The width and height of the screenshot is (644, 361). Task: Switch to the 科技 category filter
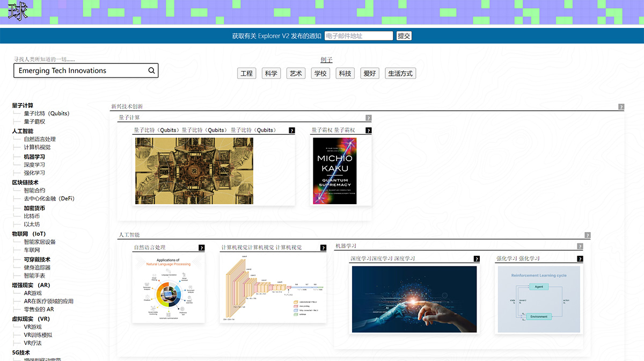coord(345,73)
